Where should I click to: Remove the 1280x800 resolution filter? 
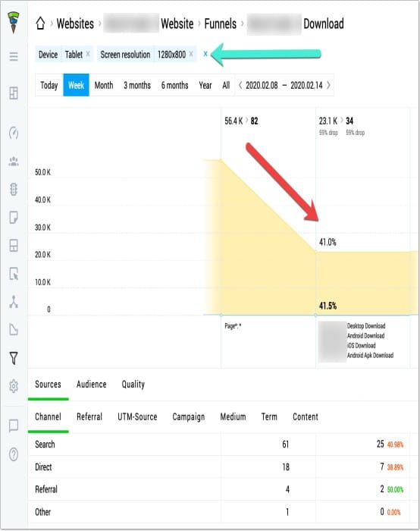coord(191,54)
